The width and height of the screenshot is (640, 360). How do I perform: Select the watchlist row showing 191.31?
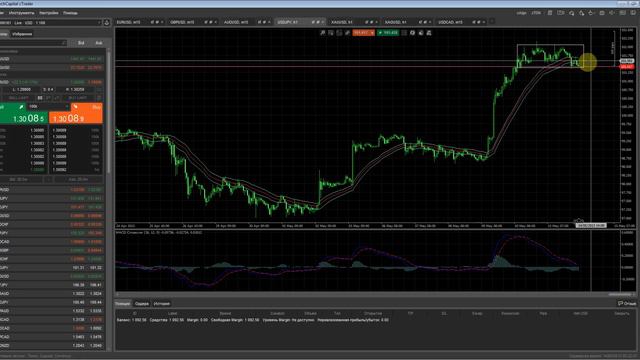(53, 268)
